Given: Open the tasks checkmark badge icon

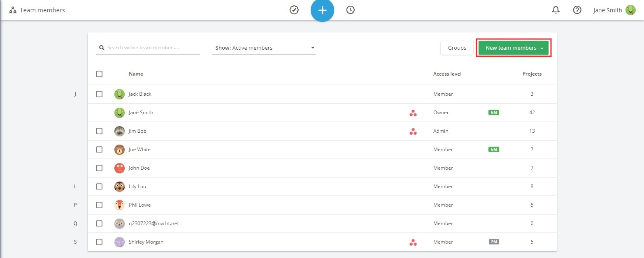Looking at the screenshot, I should [x=294, y=10].
